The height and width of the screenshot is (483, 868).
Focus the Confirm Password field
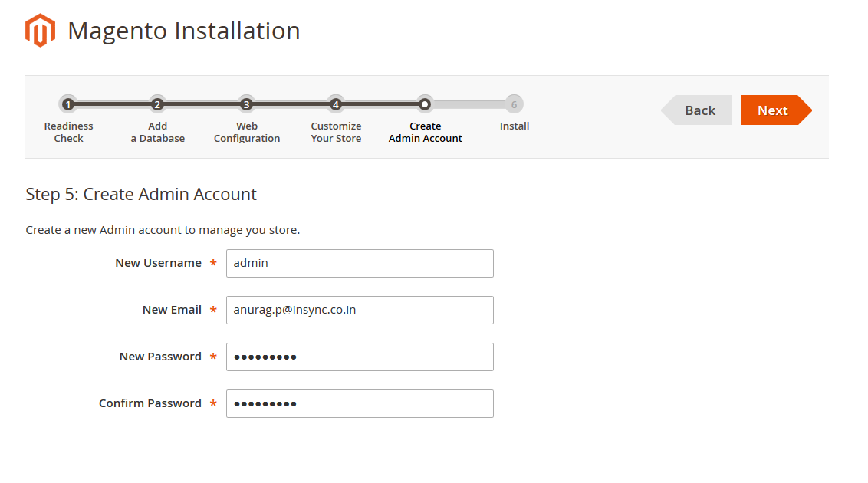tap(360, 403)
